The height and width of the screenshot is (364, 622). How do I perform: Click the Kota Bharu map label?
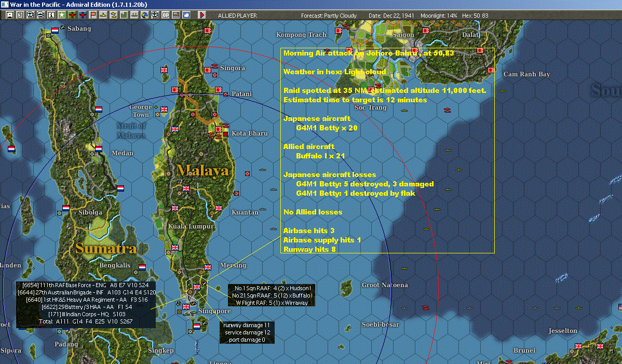(x=250, y=133)
